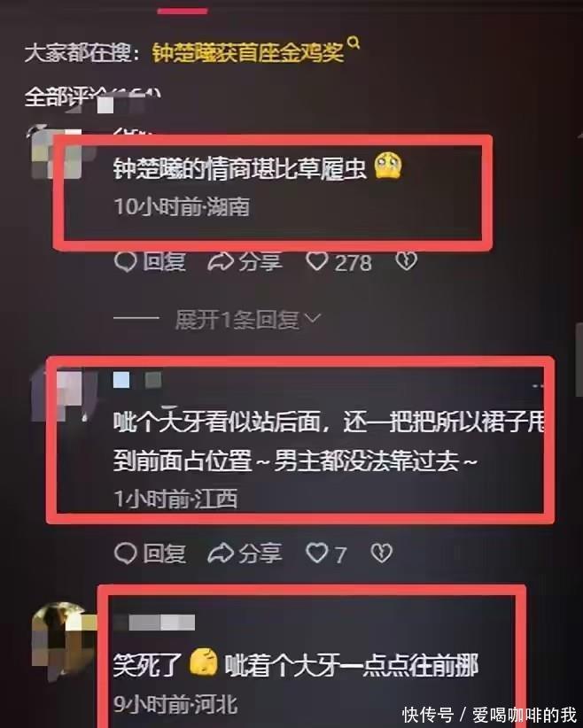Expand 展开1条回复 replies
This screenshot has height=728, width=583.
237,320
